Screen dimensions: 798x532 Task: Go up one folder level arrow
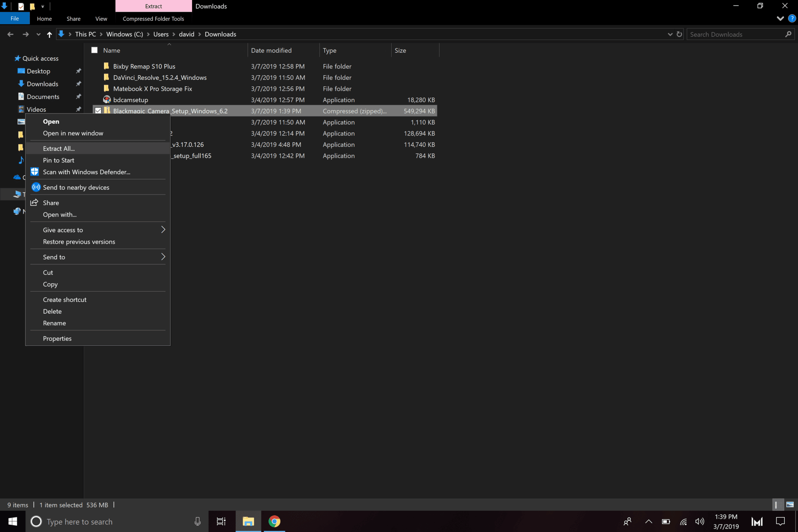coord(49,34)
